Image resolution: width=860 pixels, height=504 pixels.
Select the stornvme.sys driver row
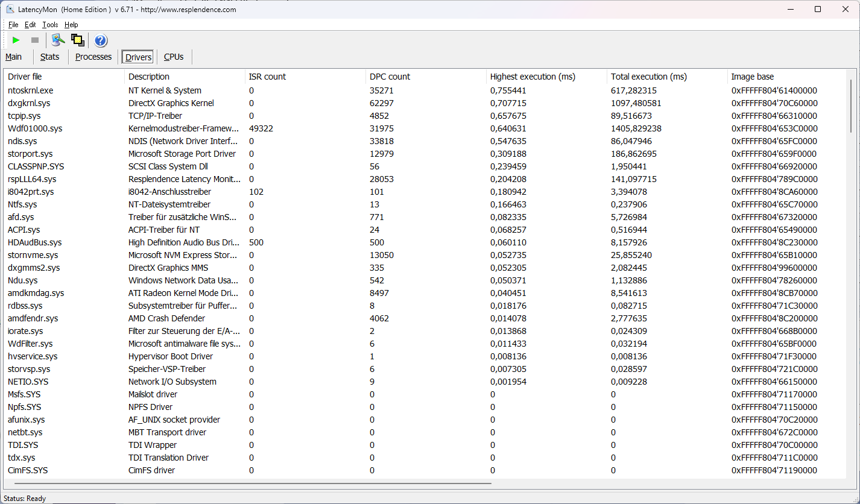coord(426,255)
